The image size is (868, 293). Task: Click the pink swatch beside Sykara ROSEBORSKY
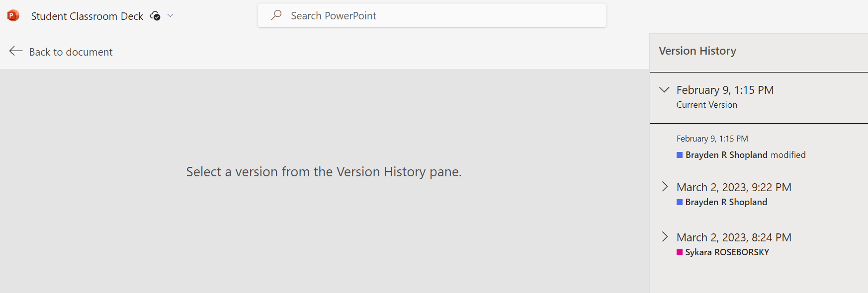point(680,252)
